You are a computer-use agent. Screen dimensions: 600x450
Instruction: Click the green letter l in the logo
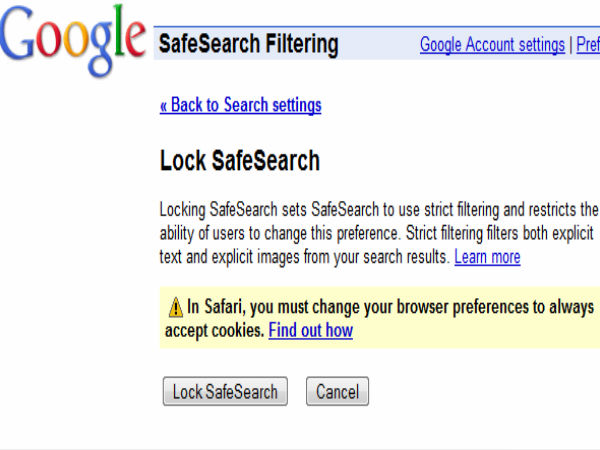point(119,31)
